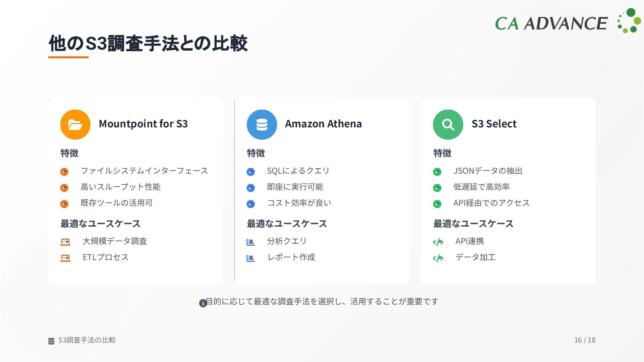Click the icon beside ETLプロセス

click(x=65, y=258)
